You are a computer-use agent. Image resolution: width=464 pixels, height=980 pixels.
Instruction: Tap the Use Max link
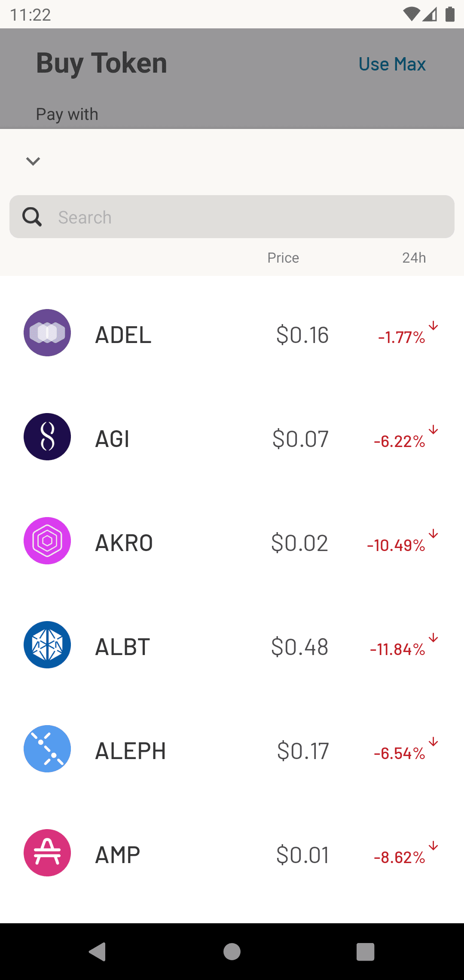coord(392,64)
